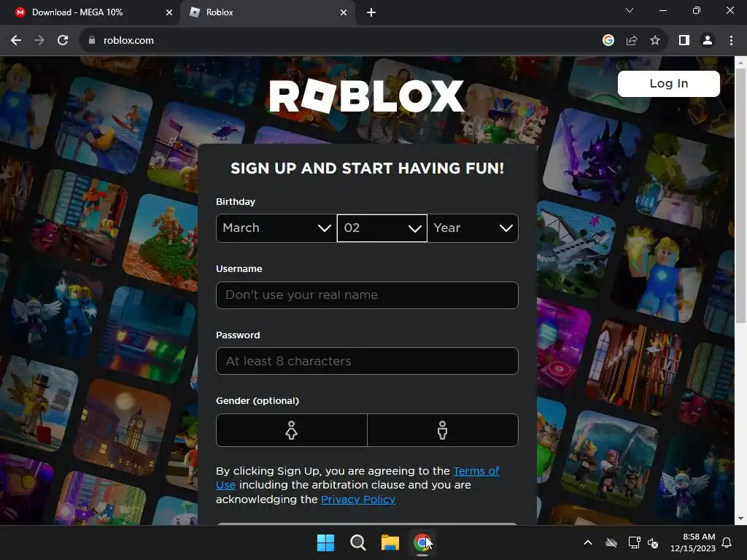The width and height of the screenshot is (747, 560).
Task: Go back with browser back arrow
Action: tap(16, 41)
